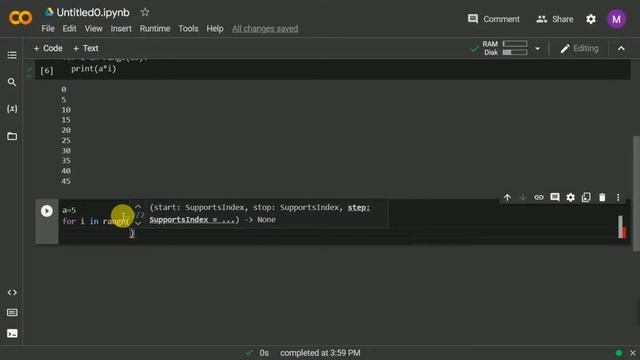The height and width of the screenshot is (360, 640).
Task: Collapse the header with the chevron
Action: pos(621,49)
